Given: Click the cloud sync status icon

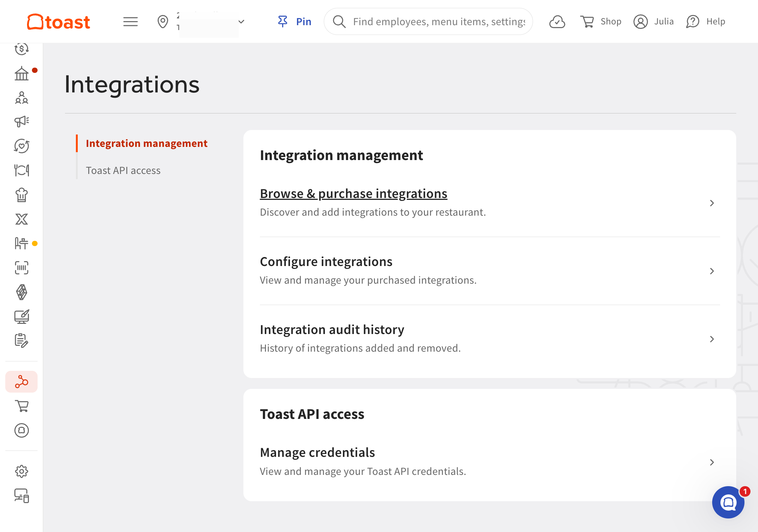Looking at the screenshot, I should [557, 21].
